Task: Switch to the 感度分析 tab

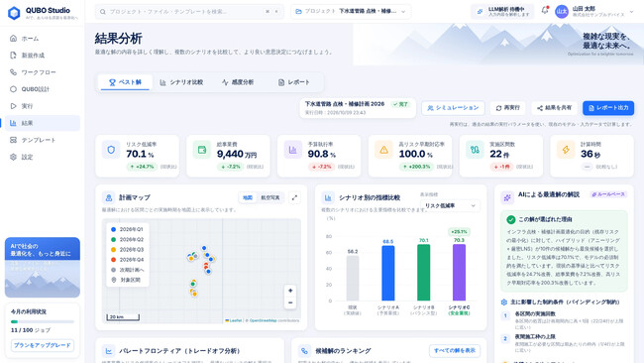Action: [x=238, y=82]
